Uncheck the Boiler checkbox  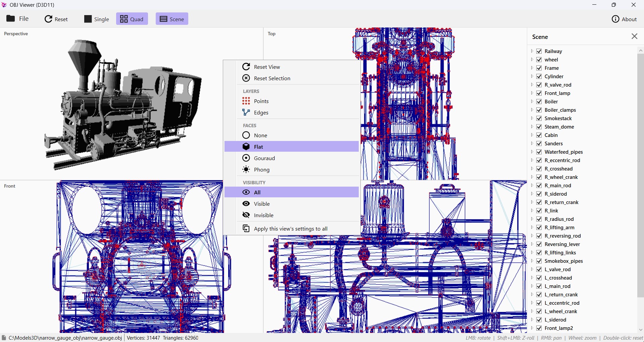click(x=539, y=102)
